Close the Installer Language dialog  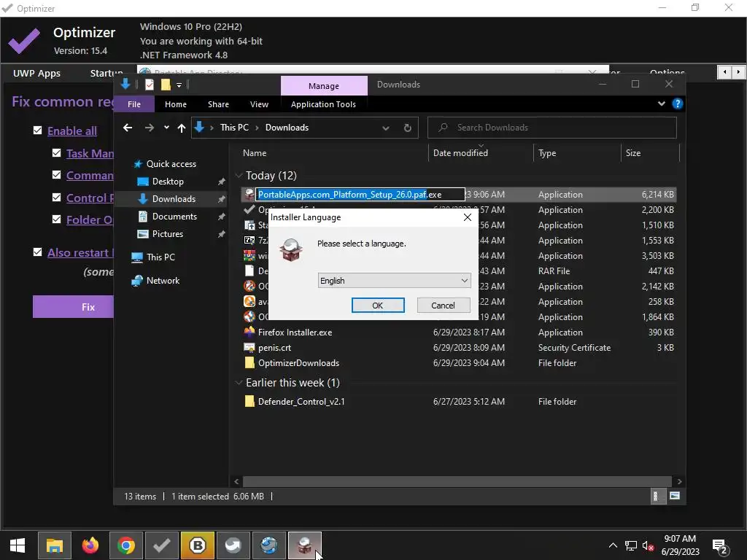coord(468,217)
